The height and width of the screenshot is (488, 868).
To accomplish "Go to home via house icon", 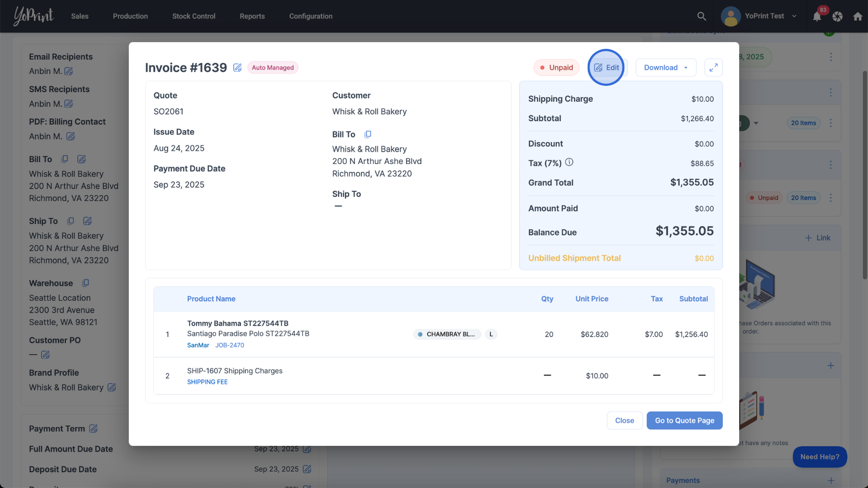I will (858, 16).
